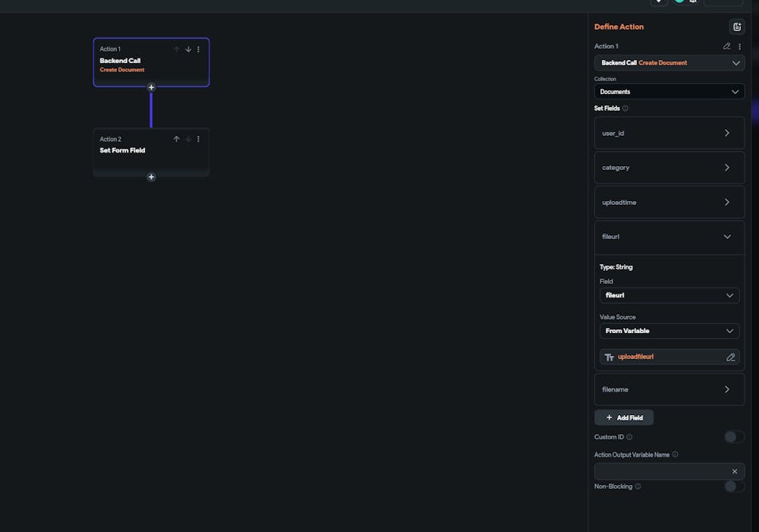Open notes icon beside Define Action
The height and width of the screenshot is (532, 759).
tap(737, 27)
